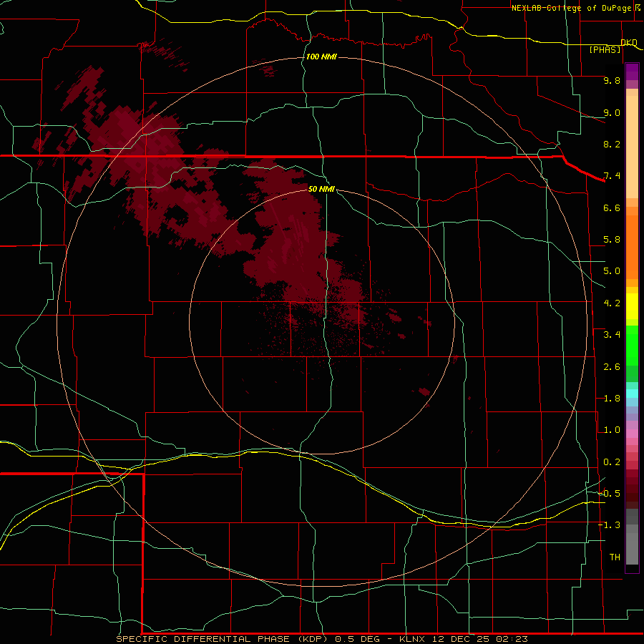Click the 8.2 value on color scale
The height and width of the screenshot is (644, 644).
(612, 144)
